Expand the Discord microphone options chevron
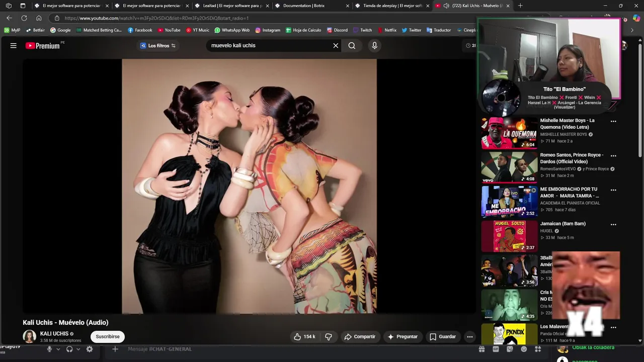Screen dimensions: 644x362 [x=58, y=349]
